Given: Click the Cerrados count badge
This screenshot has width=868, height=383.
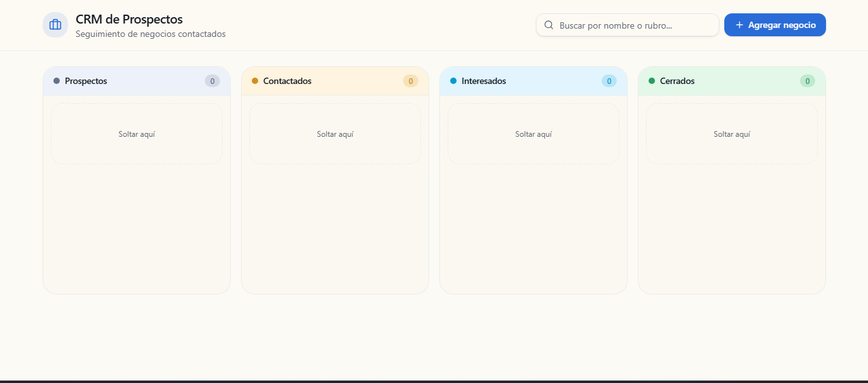Looking at the screenshot, I should point(808,81).
